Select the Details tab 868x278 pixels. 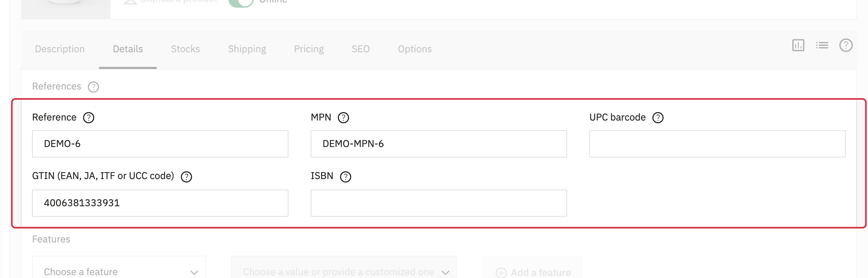point(128,49)
